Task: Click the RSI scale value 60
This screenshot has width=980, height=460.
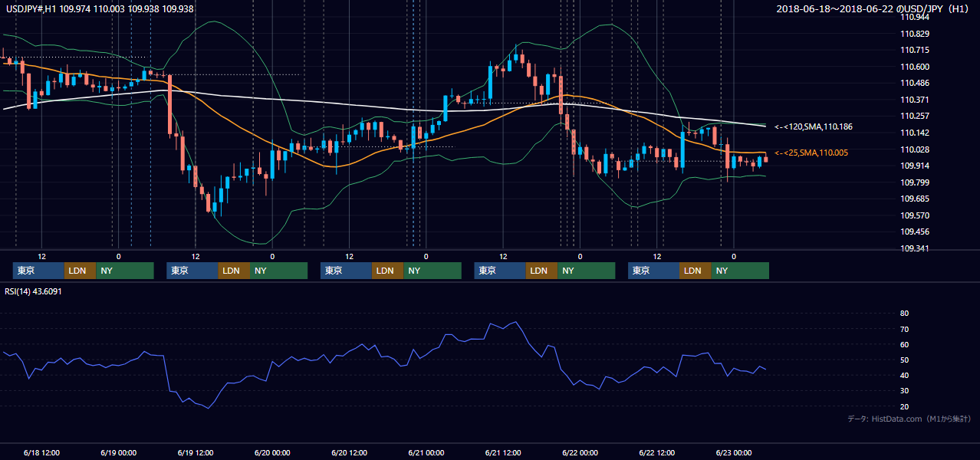Action: [x=904, y=344]
